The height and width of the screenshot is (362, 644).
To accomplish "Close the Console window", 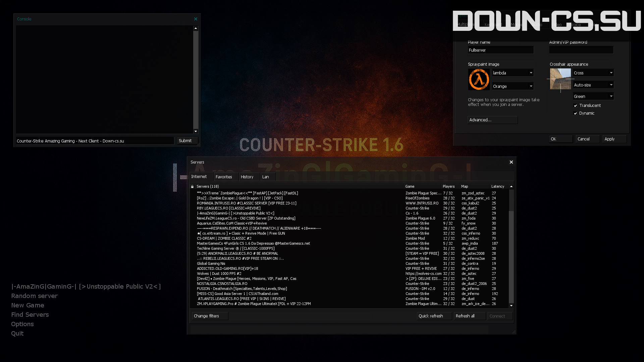I will (196, 19).
